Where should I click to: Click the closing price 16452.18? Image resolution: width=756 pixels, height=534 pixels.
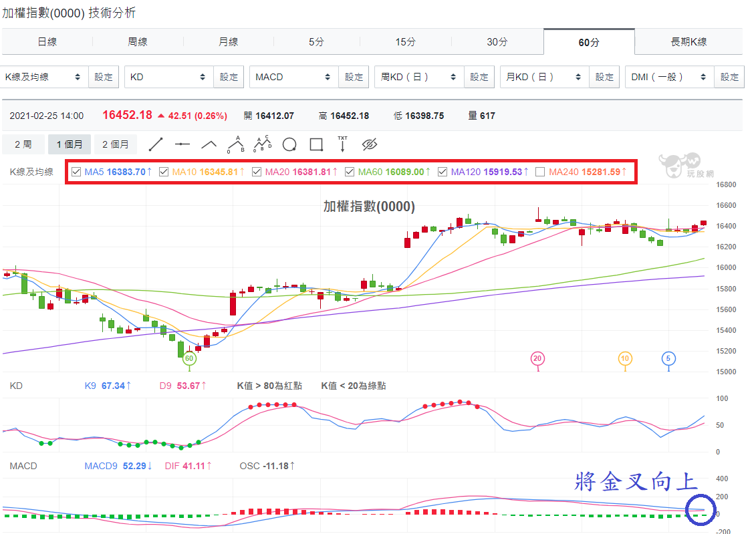tap(127, 115)
